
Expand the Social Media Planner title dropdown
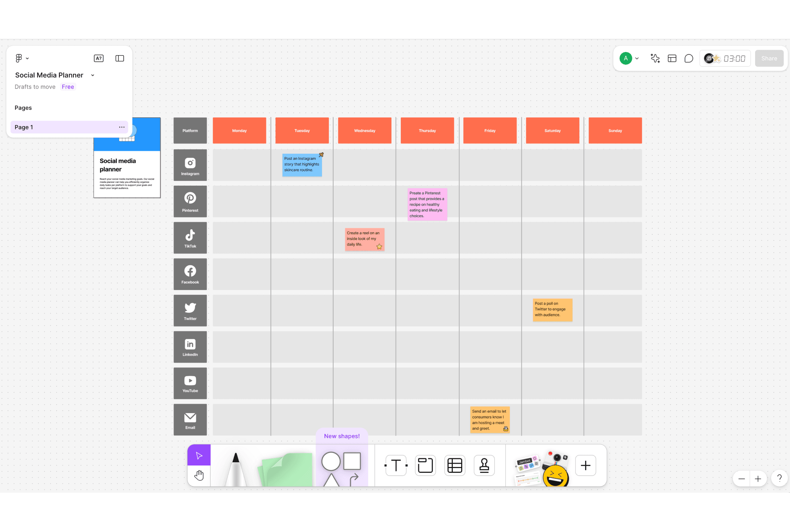(93, 75)
